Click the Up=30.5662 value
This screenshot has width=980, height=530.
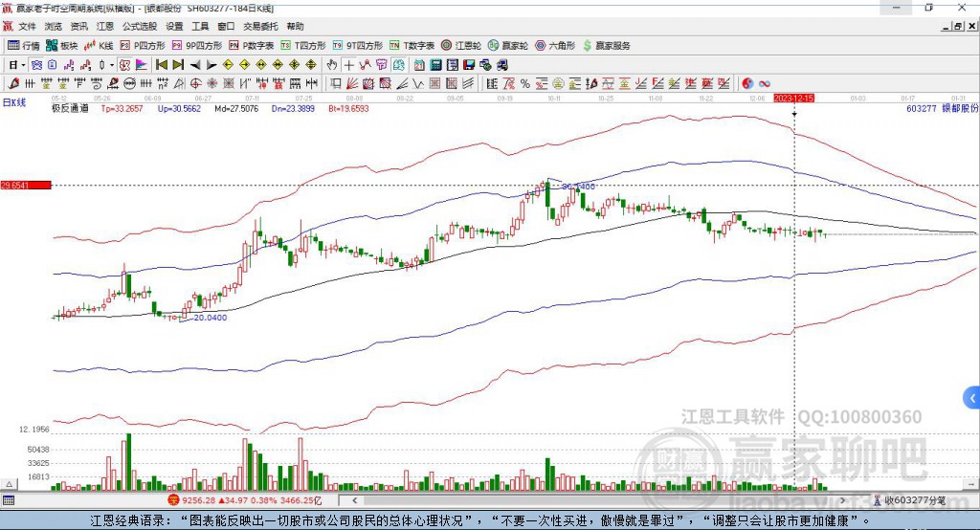click(x=179, y=109)
